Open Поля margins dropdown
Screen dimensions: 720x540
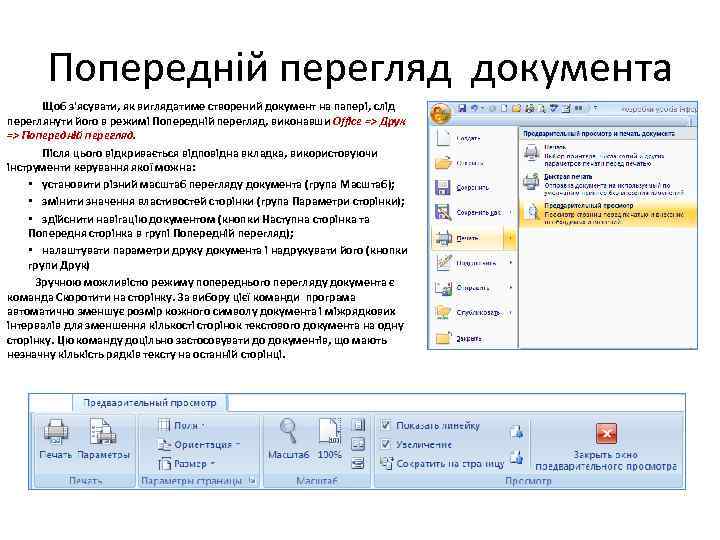(x=182, y=426)
